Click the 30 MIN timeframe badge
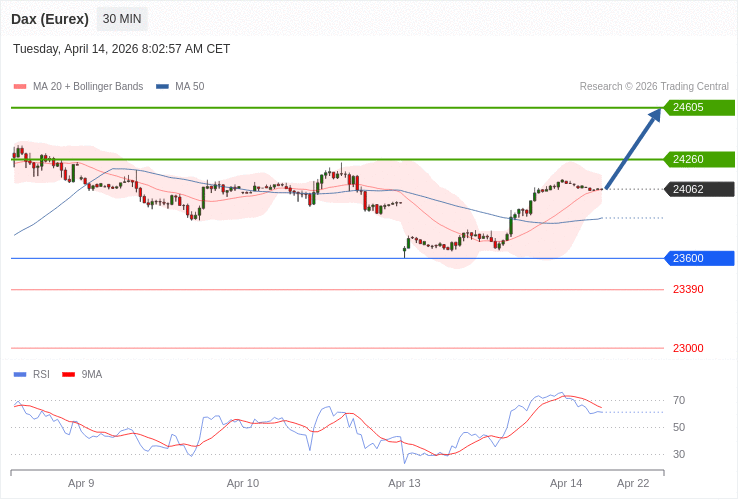This screenshot has height=500, width=738. (x=122, y=19)
